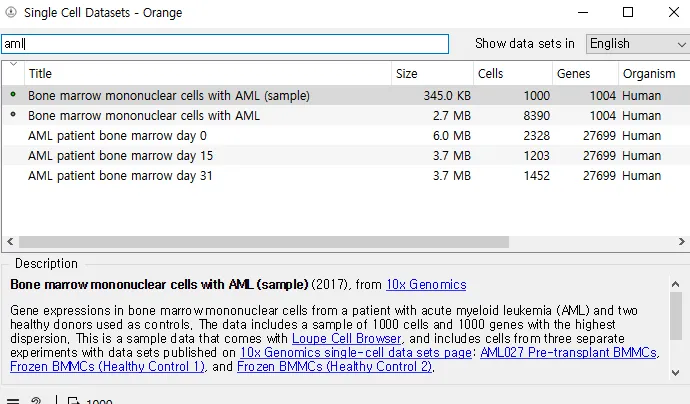
Task: Open AML027 Pre-transplant BMMCs link
Action: (568, 353)
